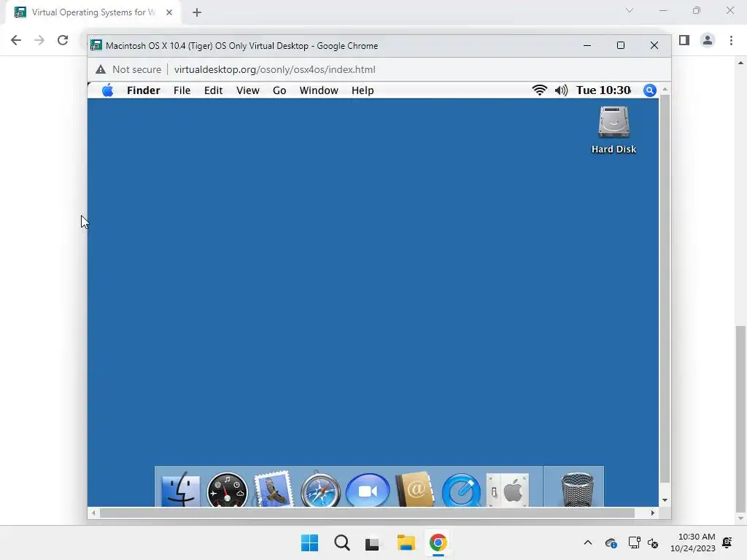This screenshot has width=747, height=560.
Task: Open Address Book in the Dock
Action: coord(415,489)
